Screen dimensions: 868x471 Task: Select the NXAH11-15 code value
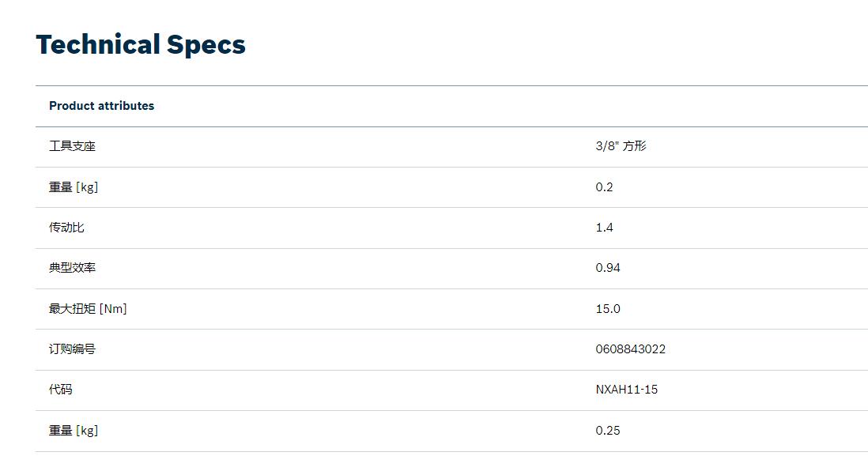tap(627, 390)
